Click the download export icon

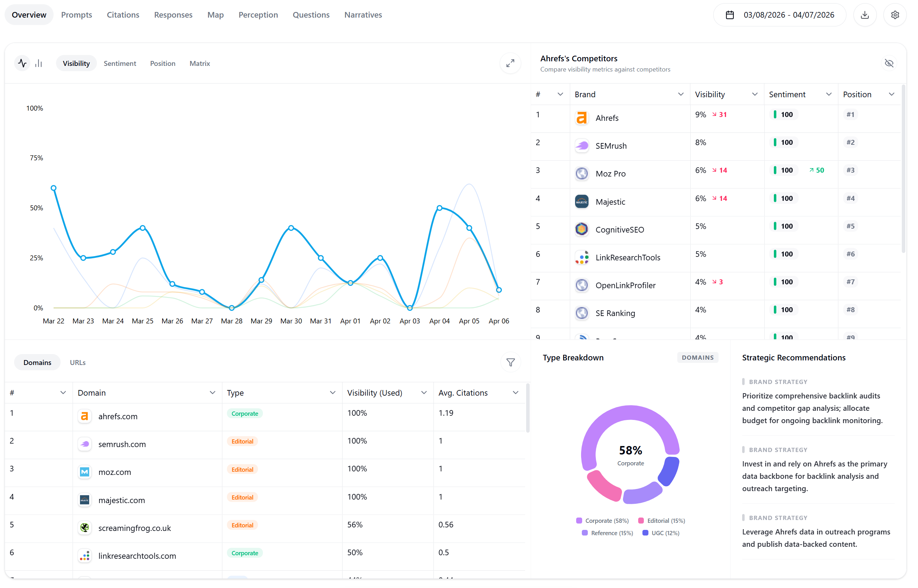click(x=864, y=15)
